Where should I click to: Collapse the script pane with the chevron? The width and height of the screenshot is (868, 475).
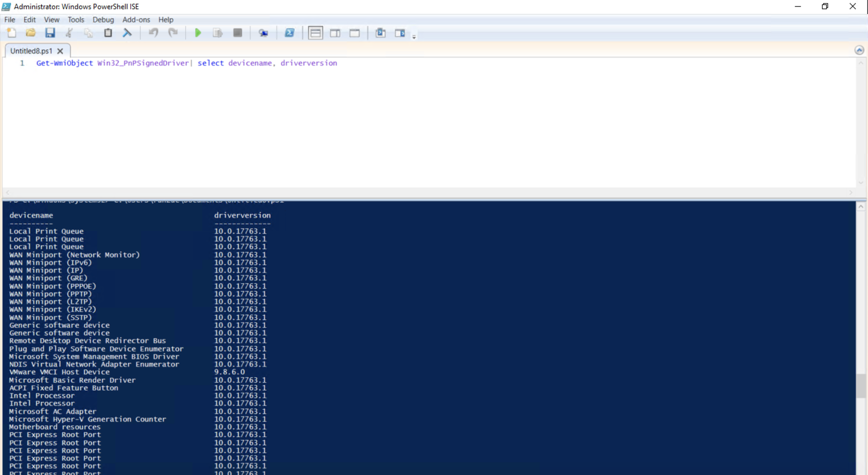click(860, 50)
